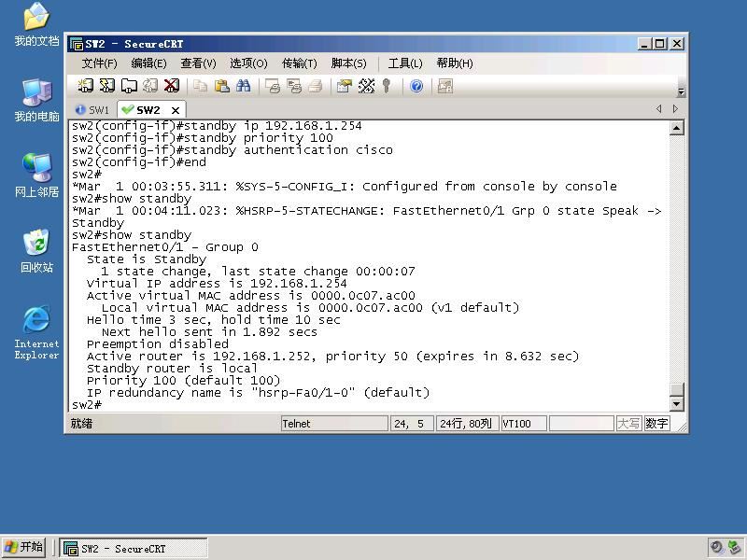The height and width of the screenshot is (560, 747).
Task: Click terminal scrollbar down arrow
Action: [676, 404]
